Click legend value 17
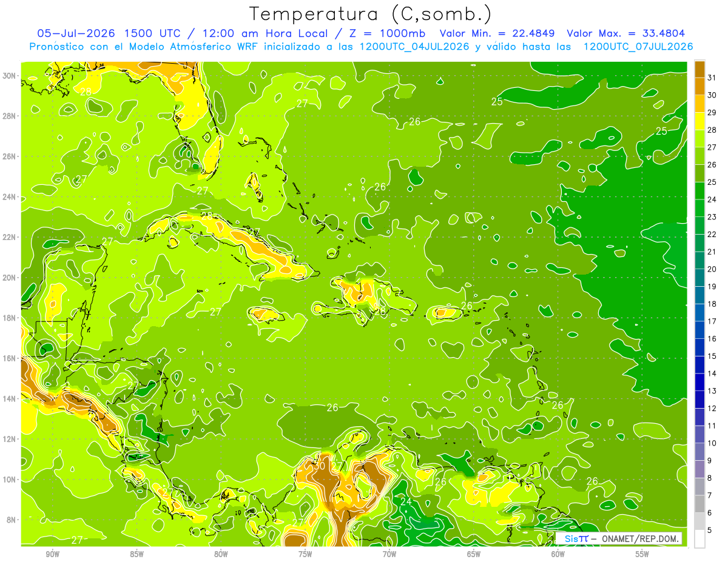 coord(712,321)
